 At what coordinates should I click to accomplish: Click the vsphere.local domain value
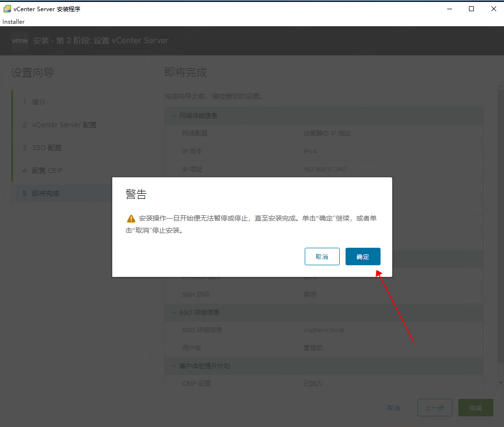click(x=324, y=330)
